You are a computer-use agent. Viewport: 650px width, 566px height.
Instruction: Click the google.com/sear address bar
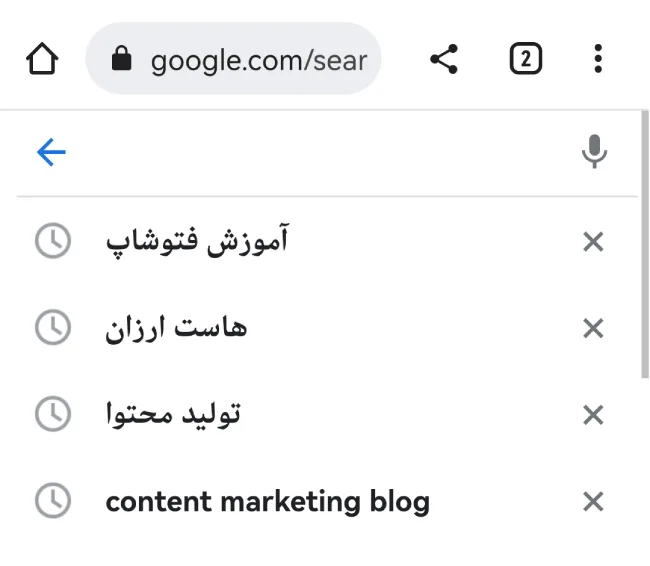tap(233, 58)
